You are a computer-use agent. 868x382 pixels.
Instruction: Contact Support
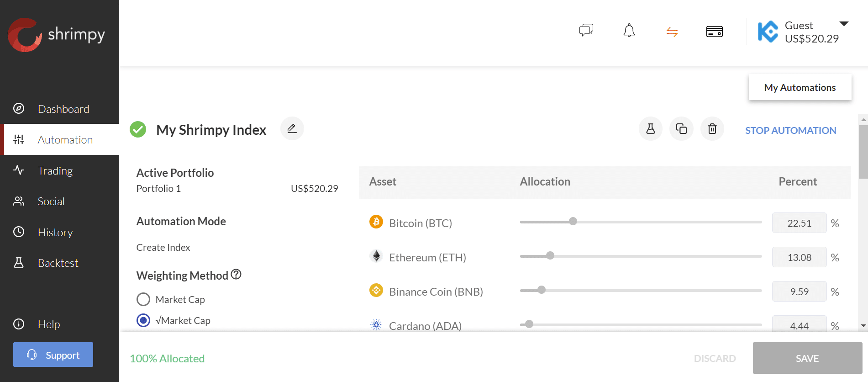coord(53,355)
